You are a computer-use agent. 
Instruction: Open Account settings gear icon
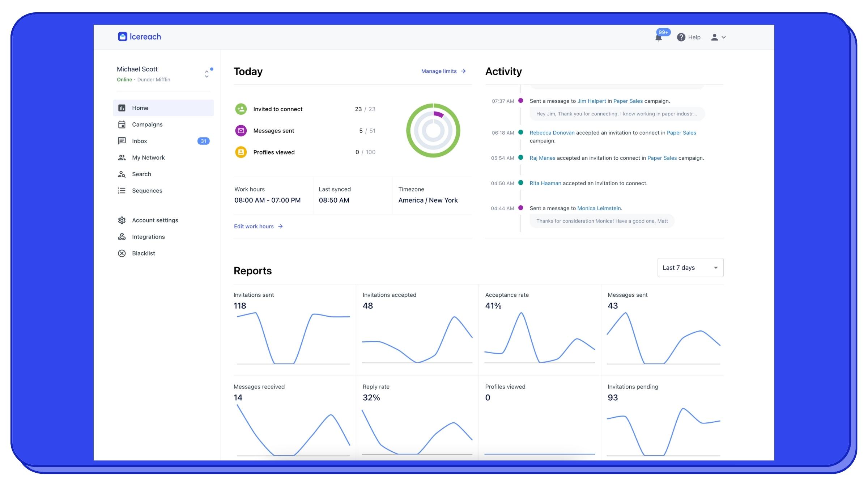click(122, 220)
